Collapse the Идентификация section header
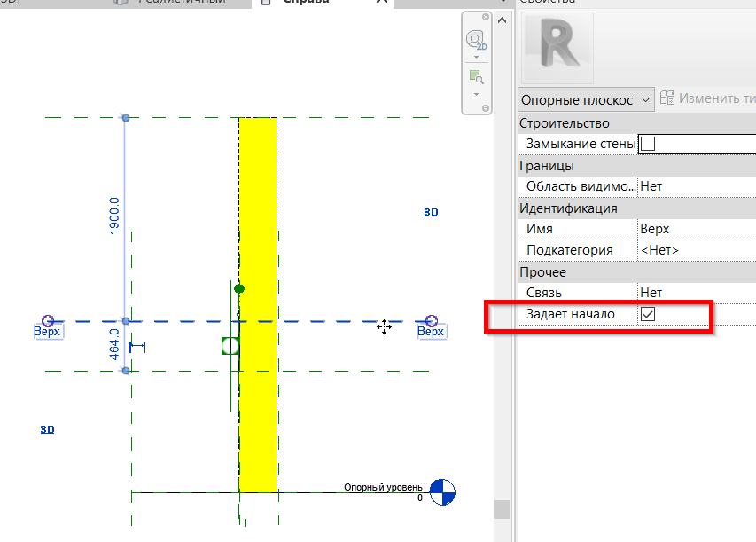This screenshot has width=756, height=542. (x=636, y=208)
